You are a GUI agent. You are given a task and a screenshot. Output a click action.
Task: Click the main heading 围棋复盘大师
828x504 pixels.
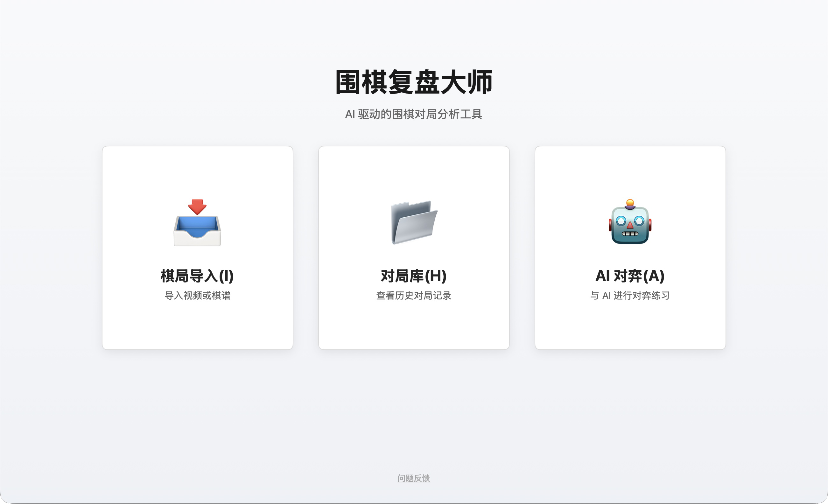pos(414,82)
